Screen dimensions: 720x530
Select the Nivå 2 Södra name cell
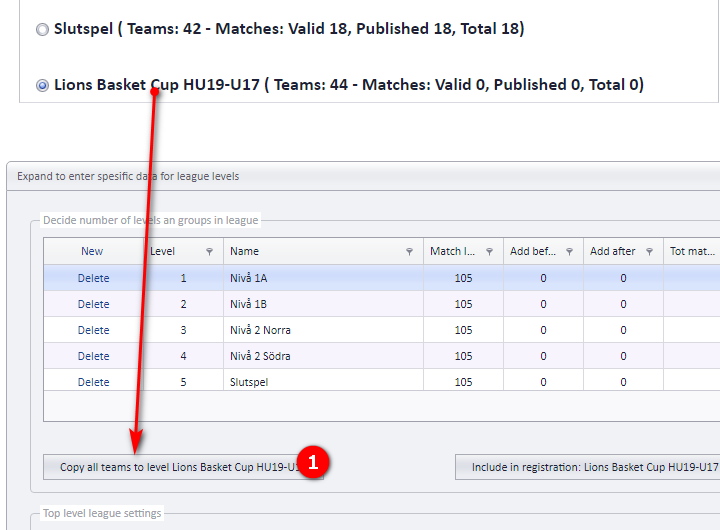pyautogui.click(x=323, y=356)
